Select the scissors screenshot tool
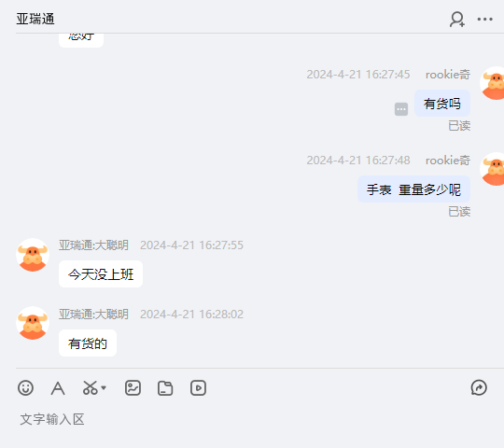The width and height of the screenshot is (504, 448). coord(90,387)
